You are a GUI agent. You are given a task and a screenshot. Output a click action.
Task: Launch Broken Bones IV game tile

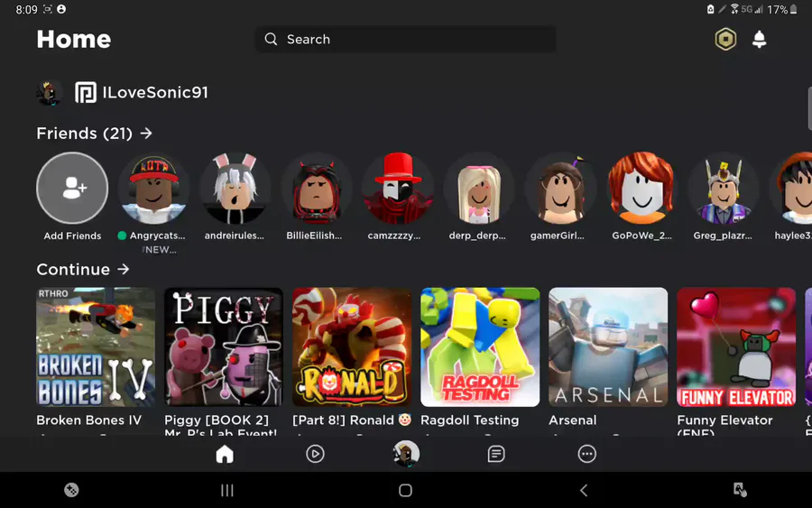point(96,347)
